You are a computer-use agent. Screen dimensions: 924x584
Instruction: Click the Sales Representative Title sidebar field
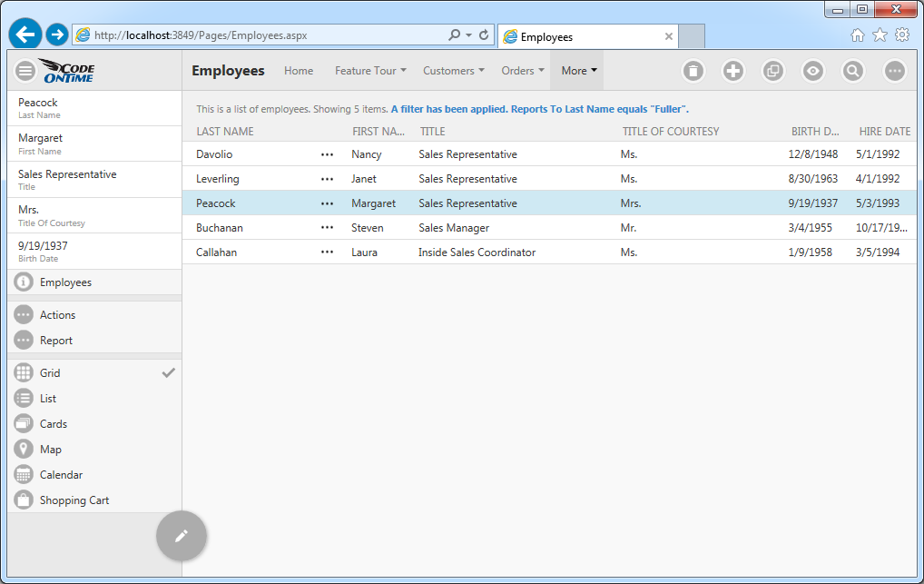(94, 180)
